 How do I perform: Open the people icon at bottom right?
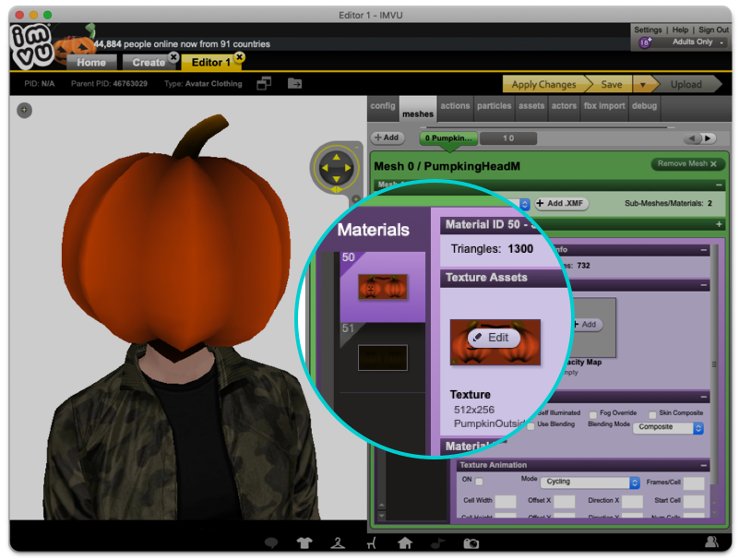(711, 542)
